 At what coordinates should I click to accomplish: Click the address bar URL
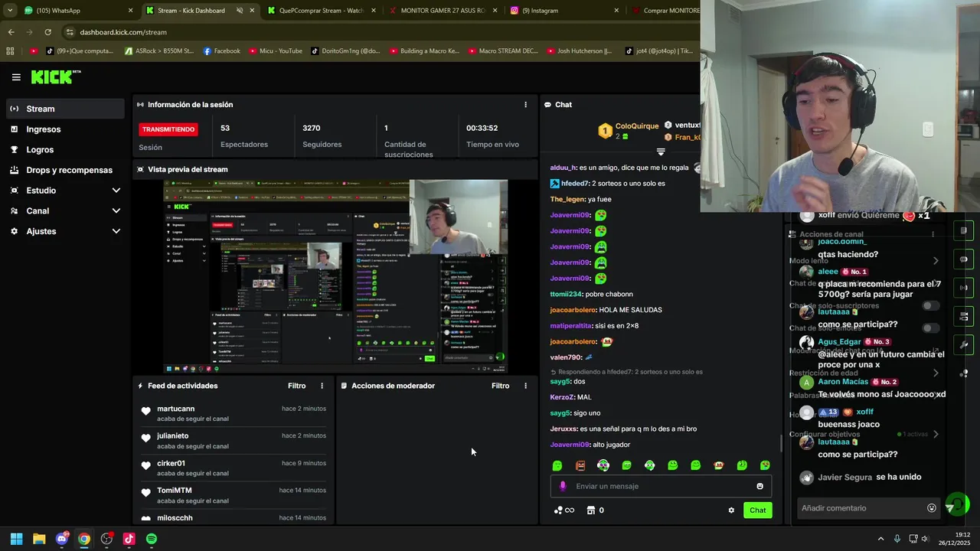pos(123,32)
